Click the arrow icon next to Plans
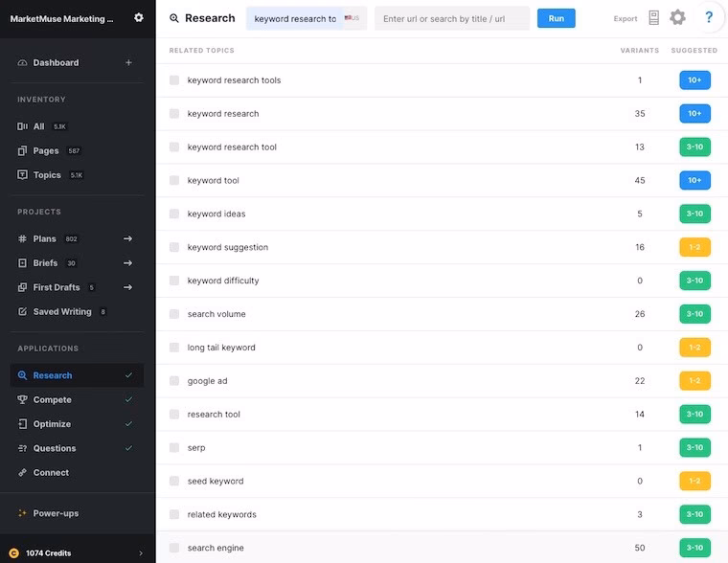The image size is (728, 563). [128, 238]
